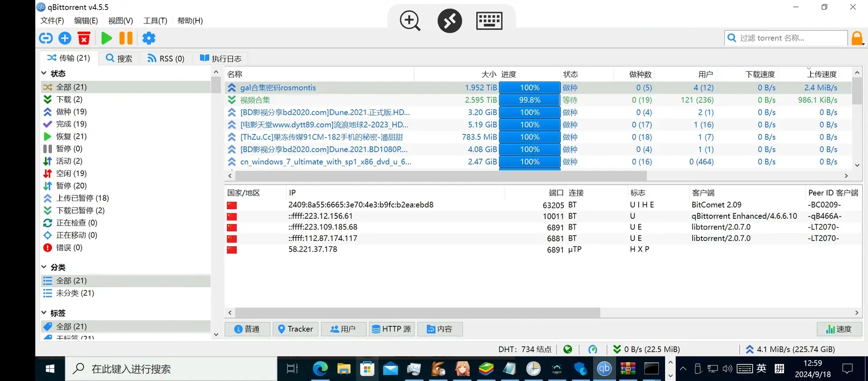This screenshot has width=868, height=381.
Task: Select the 错误 (0) filter
Action: (126, 248)
